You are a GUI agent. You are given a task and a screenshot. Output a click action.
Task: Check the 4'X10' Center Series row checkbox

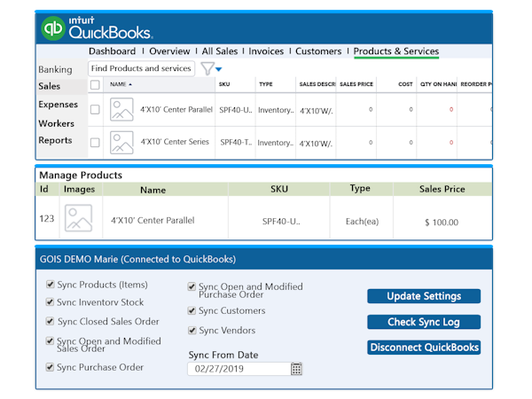[95, 143]
